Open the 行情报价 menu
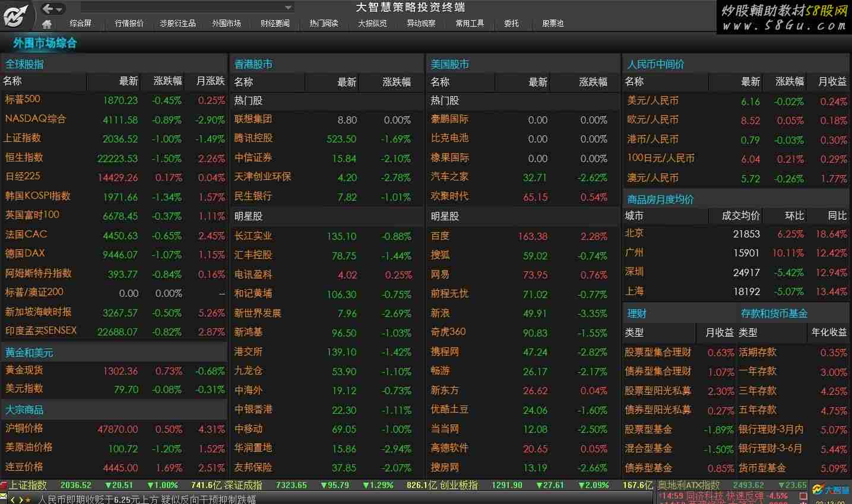The width and height of the screenshot is (852, 504). coord(129,23)
